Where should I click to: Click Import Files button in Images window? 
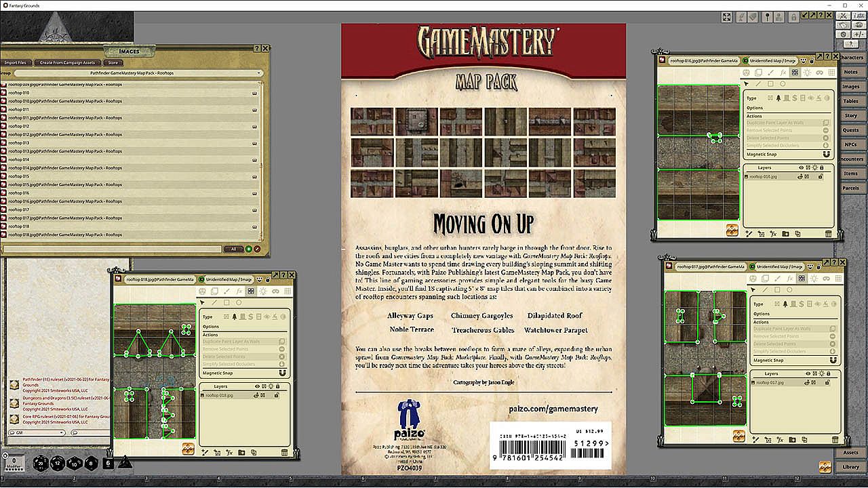pos(15,62)
